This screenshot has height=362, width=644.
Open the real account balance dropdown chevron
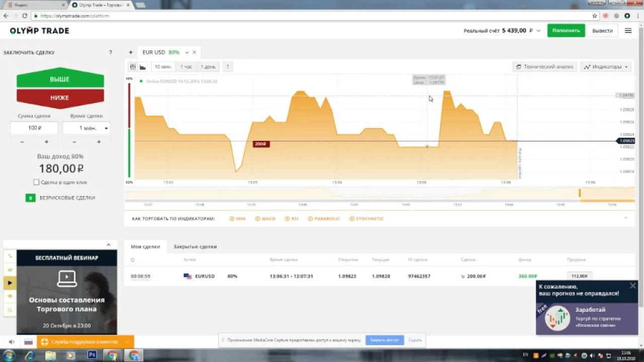(538, 31)
